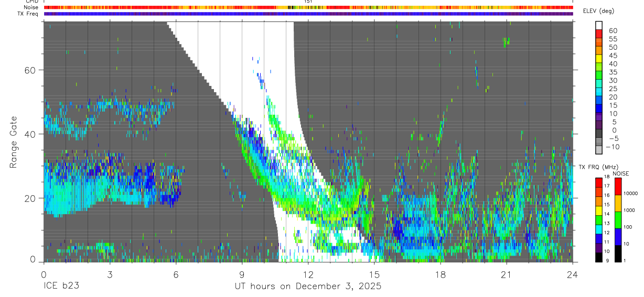
Task: Click the yellow TX FRQ segment between 14 and 15
Action: point(599,210)
